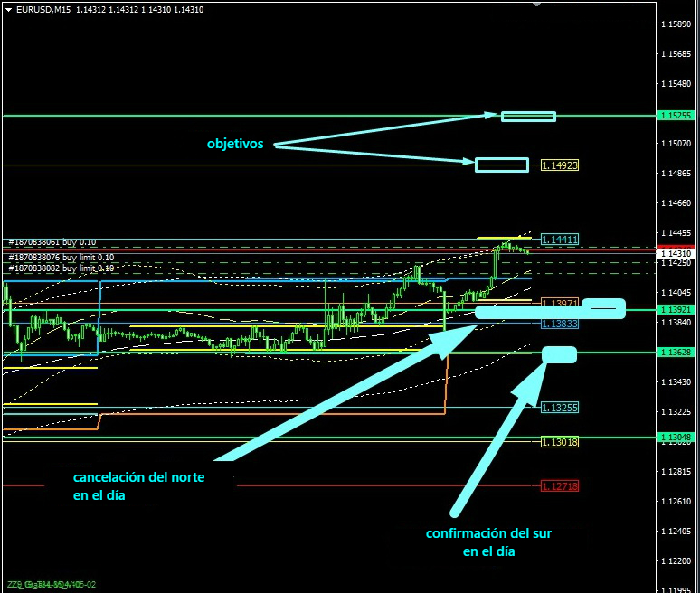Click the red 1.12718 price label

tap(560, 486)
